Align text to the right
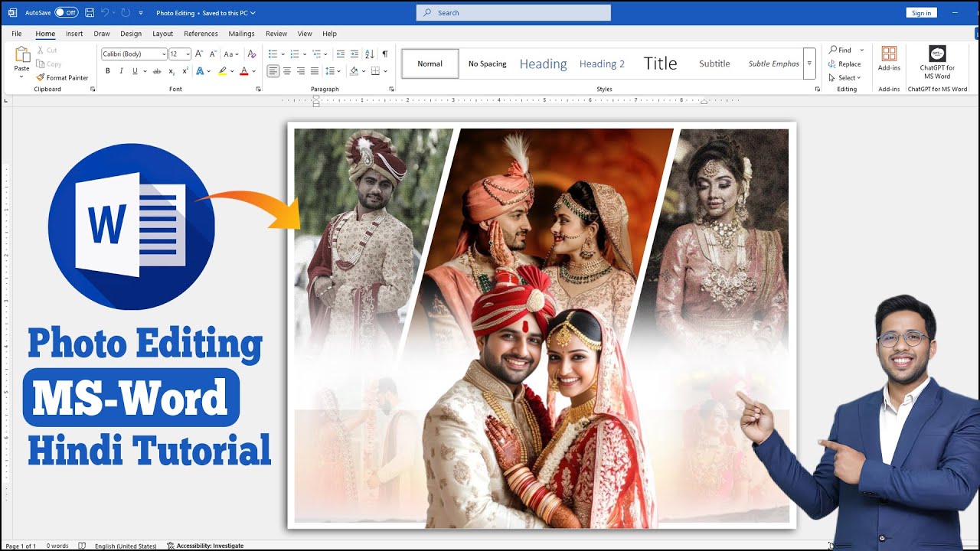Viewport: 980px width, 551px height. (x=301, y=71)
